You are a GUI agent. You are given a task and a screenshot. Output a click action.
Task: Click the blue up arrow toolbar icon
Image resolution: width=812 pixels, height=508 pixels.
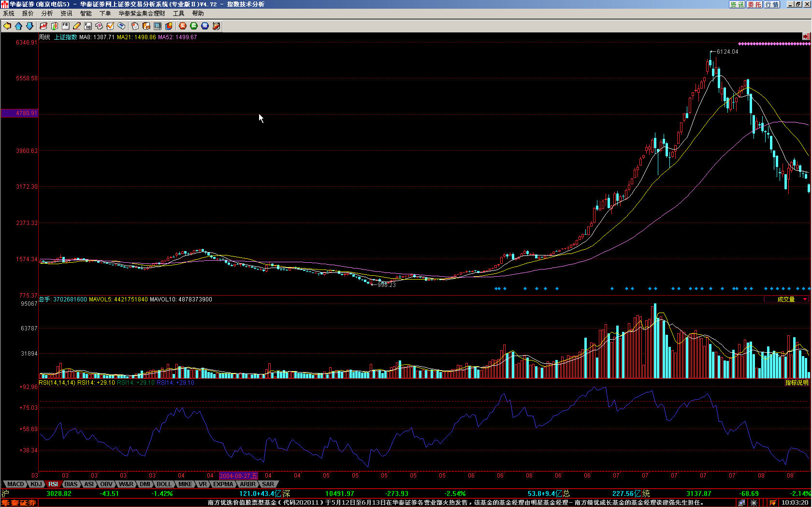18,26
